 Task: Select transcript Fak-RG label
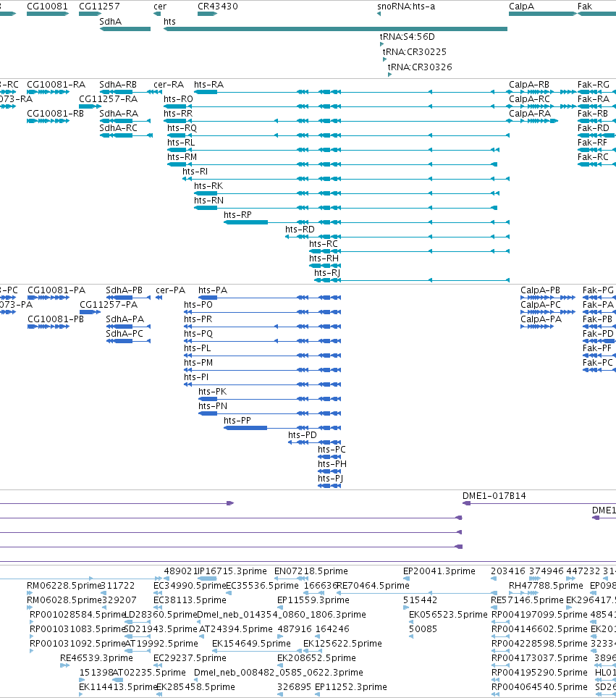(594, 85)
